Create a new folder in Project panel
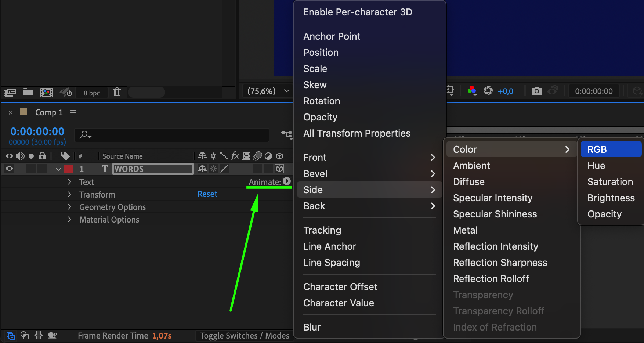This screenshot has width=644, height=343. [x=28, y=92]
